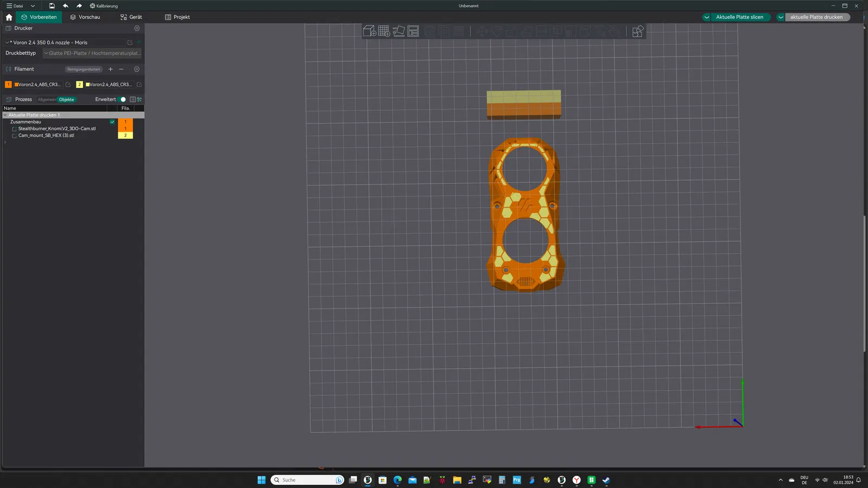Click the taskbar clock and date
Screen dimensions: 868x488
click(843, 480)
